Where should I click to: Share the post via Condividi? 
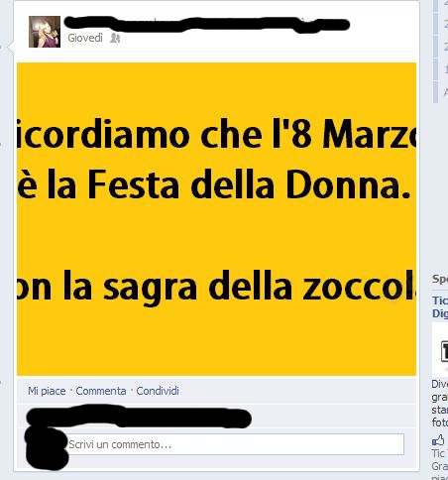click(x=158, y=391)
